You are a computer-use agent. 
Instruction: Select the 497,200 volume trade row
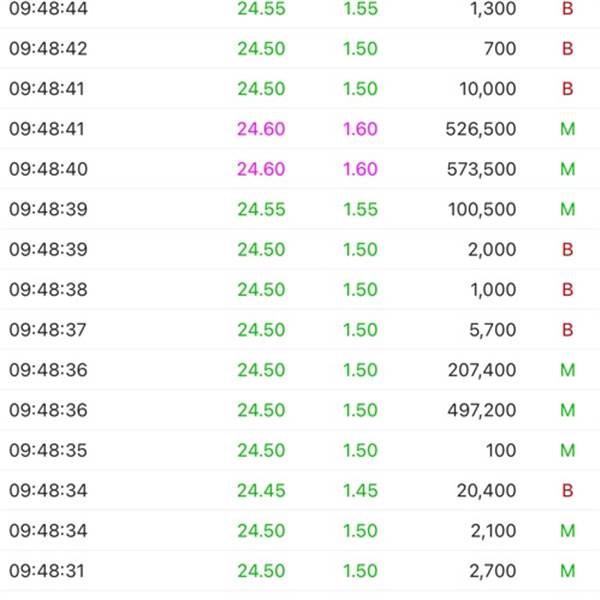pyautogui.click(x=300, y=410)
